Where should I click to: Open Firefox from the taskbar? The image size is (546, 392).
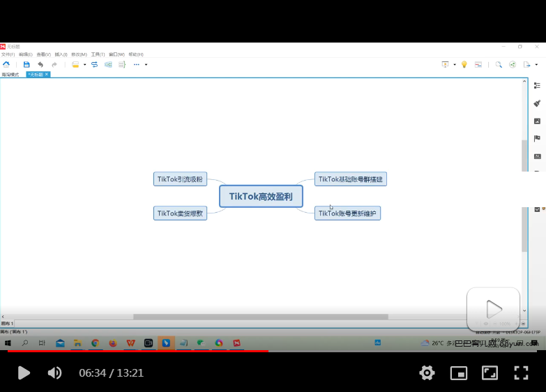point(113,343)
